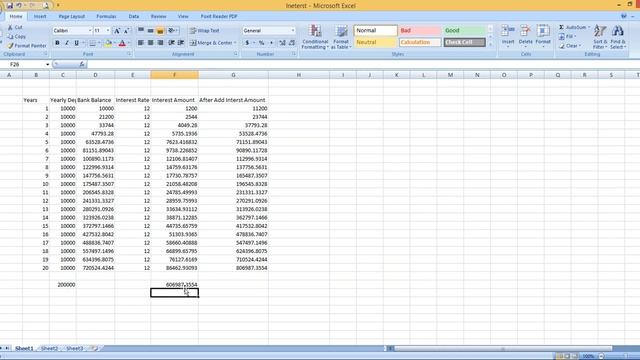Apply Comma Style
Screen dimensions: 640x360
tap(271, 43)
